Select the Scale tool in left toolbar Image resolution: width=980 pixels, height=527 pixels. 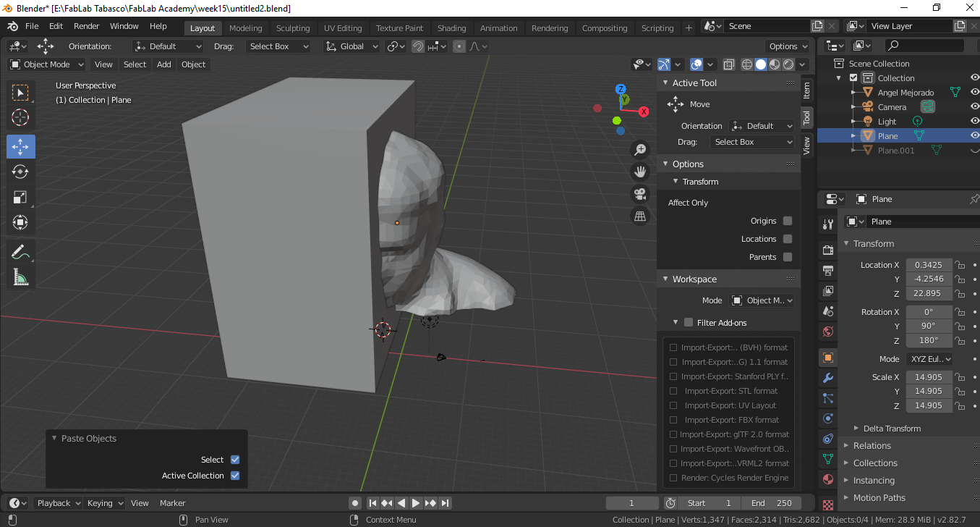pyautogui.click(x=20, y=197)
